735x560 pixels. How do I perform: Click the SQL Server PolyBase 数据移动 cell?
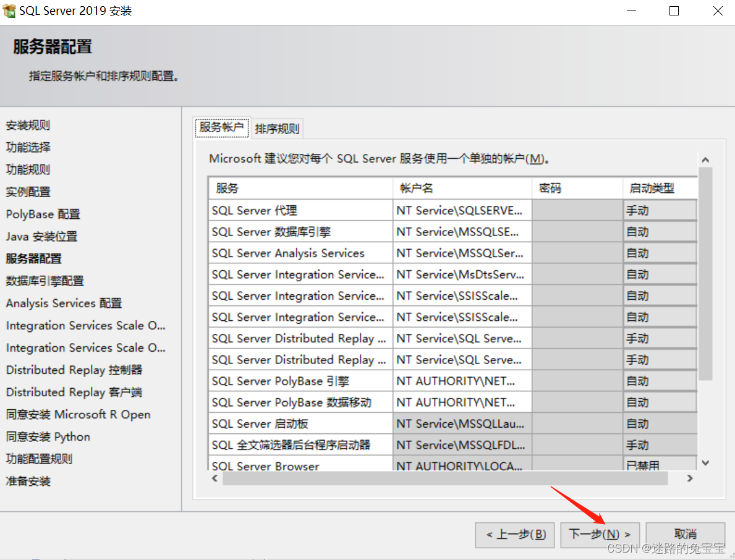(300, 402)
